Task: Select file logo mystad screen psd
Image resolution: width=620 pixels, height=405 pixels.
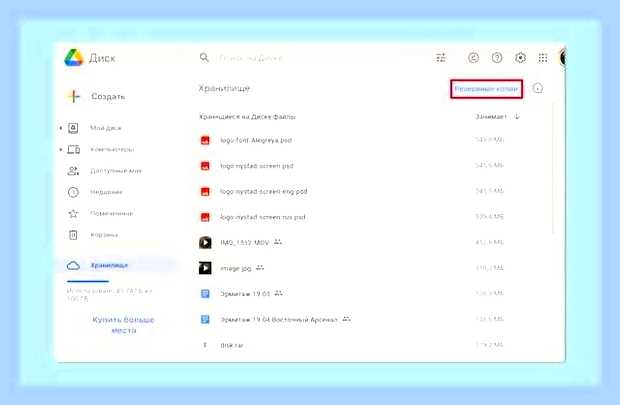Action: tap(257, 166)
